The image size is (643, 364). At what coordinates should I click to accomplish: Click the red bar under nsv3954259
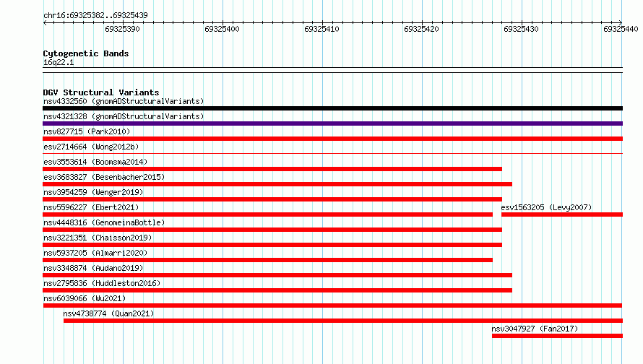(x=272, y=199)
